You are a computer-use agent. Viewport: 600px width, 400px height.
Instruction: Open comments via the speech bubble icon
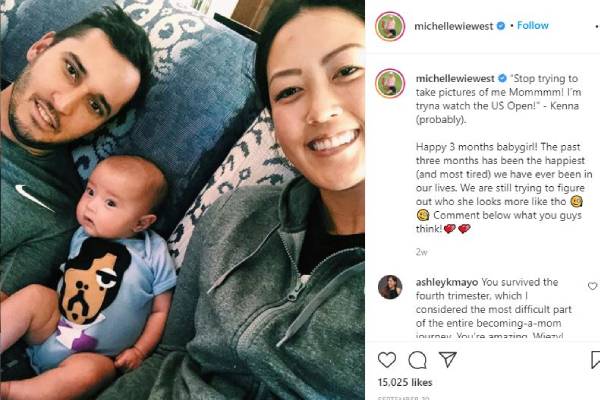tap(417, 360)
